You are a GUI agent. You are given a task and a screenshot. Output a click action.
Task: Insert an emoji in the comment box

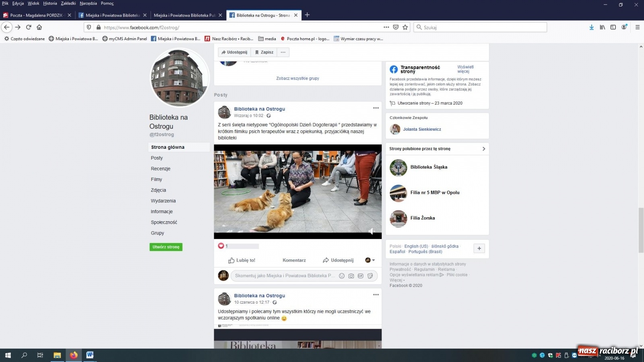tap(341, 276)
